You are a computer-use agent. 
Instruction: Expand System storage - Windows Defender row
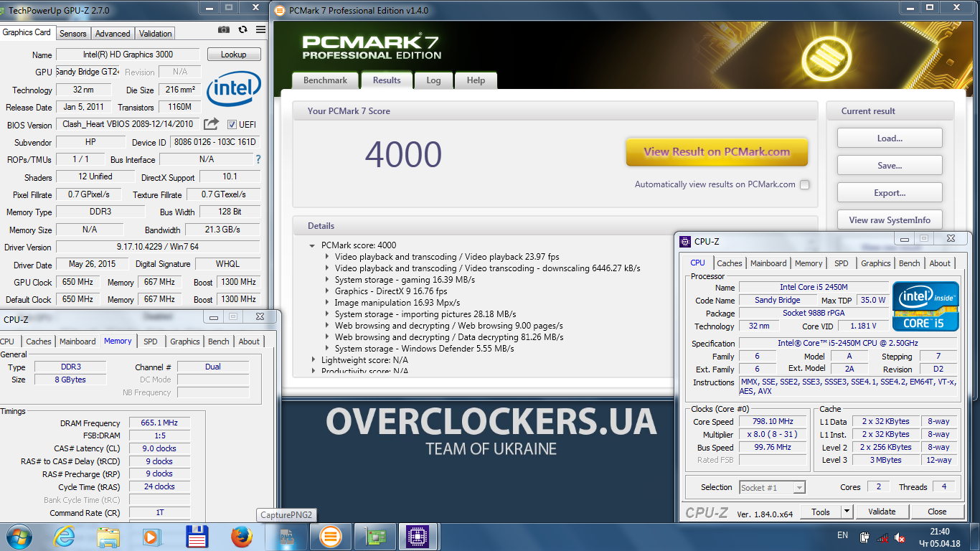(x=327, y=349)
